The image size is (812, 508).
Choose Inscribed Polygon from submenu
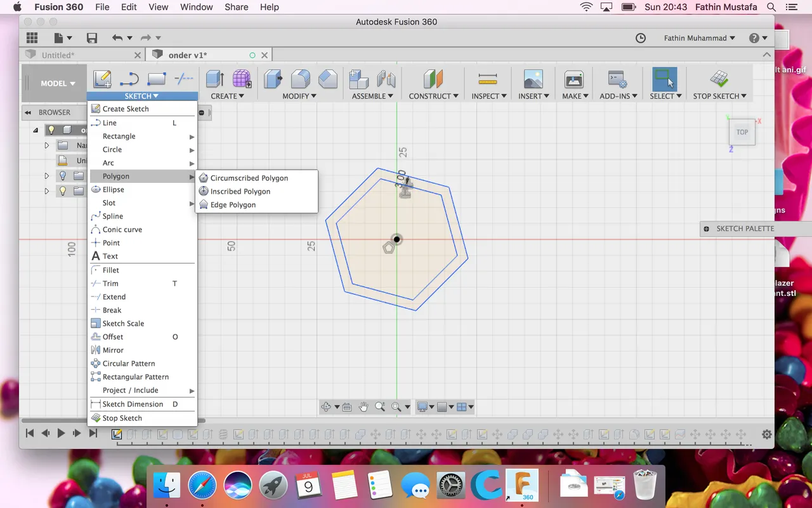[257, 191]
